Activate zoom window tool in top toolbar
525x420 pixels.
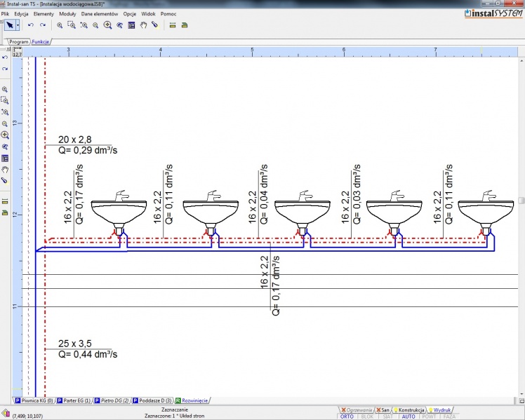point(72,25)
